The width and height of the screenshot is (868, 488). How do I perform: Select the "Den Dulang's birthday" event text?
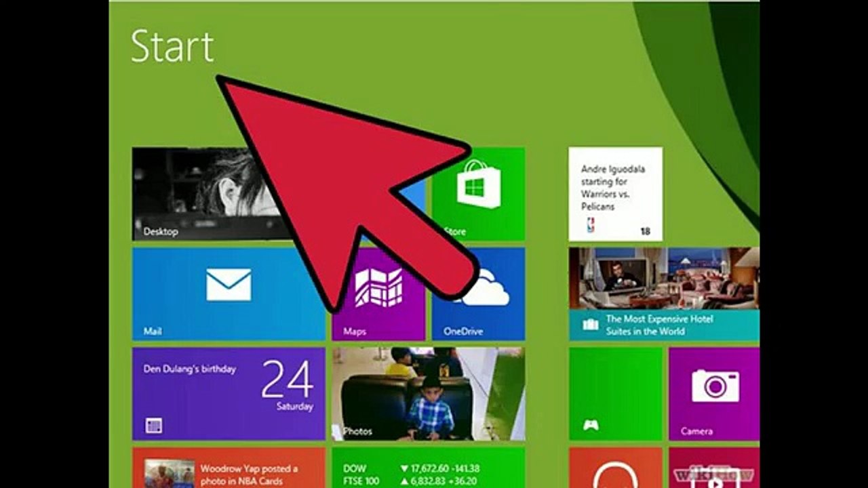[x=190, y=369]
